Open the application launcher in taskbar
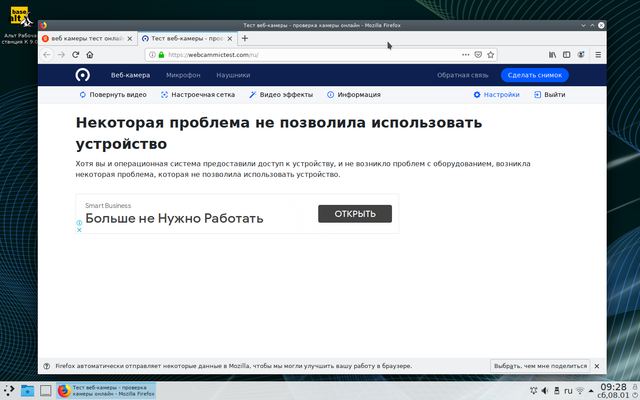640x400 pixels. point(9,391)
